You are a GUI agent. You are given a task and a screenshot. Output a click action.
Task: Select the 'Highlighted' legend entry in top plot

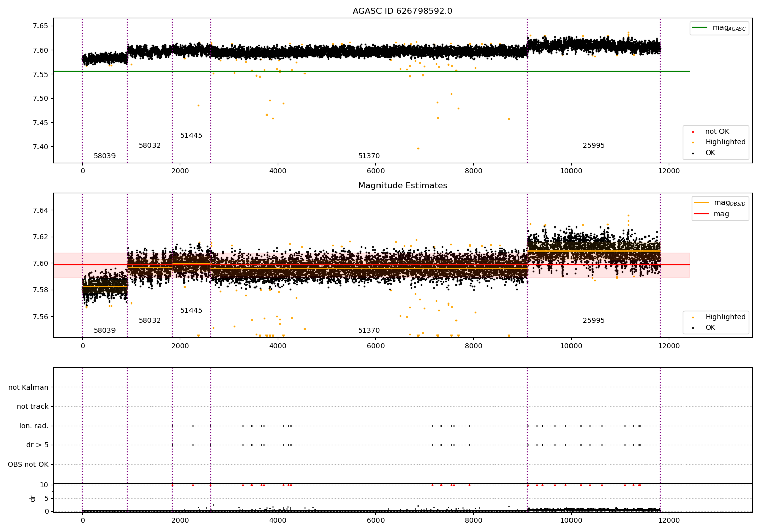click(x=725, y=142)
